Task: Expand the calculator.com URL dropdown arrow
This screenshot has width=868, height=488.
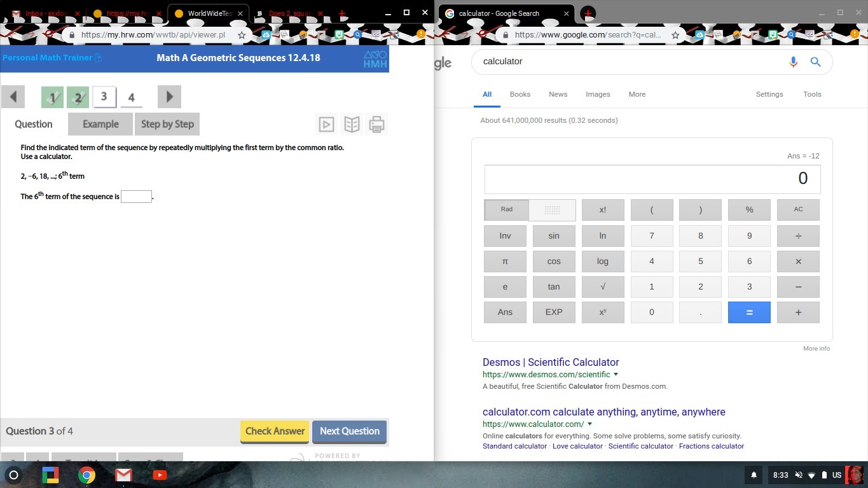Action: click(589, 424)
